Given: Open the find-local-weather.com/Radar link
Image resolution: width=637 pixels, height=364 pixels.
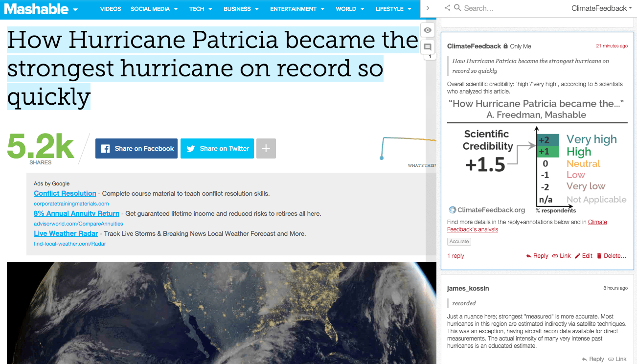Looking at the screenshot, I should (69, 244).
